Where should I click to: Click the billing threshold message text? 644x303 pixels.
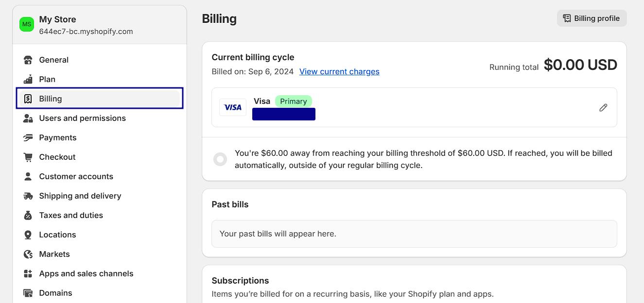click(423, 159)
